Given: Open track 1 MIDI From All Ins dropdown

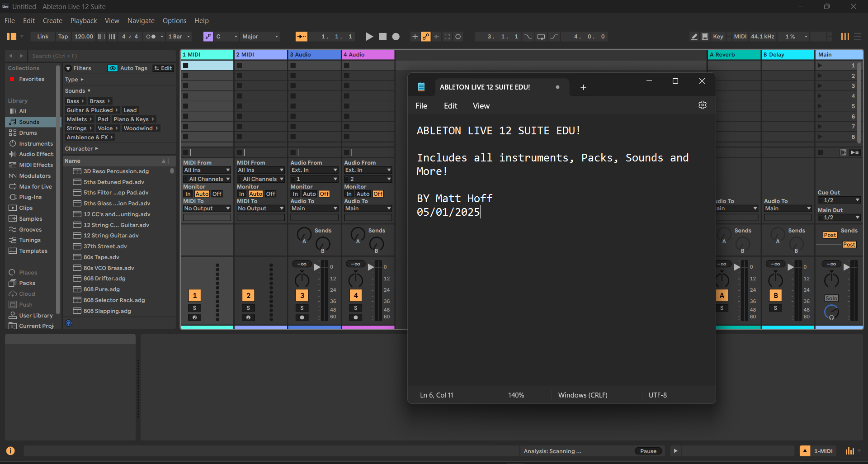Looking at the screenshot, I should [207, 170].
